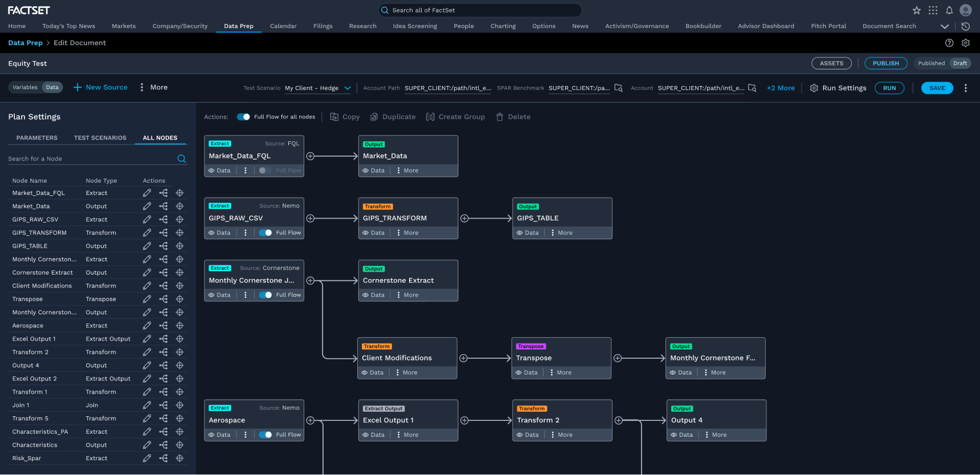Click the browse icon next to SPAR Benchmark path
The width and height of the screenshot is (980, 475).
point(618,88)
